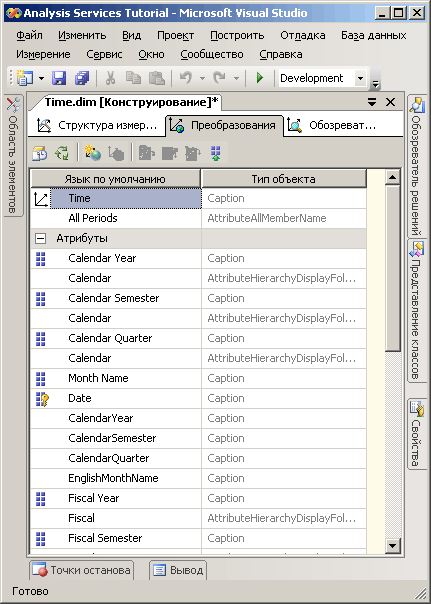The height and width of the screenshot is (604, 431).
Task: Open the Обозреватель tab
Action: coord(332,126)
